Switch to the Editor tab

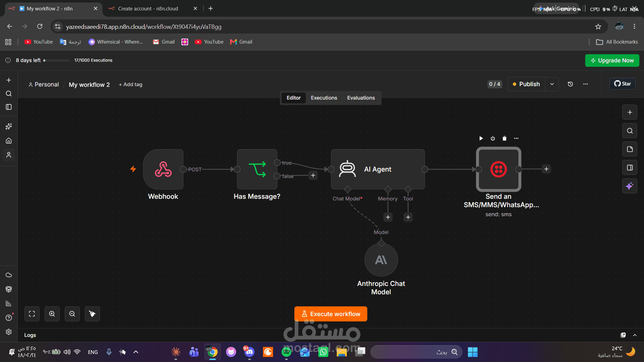[x=293, y=98]
